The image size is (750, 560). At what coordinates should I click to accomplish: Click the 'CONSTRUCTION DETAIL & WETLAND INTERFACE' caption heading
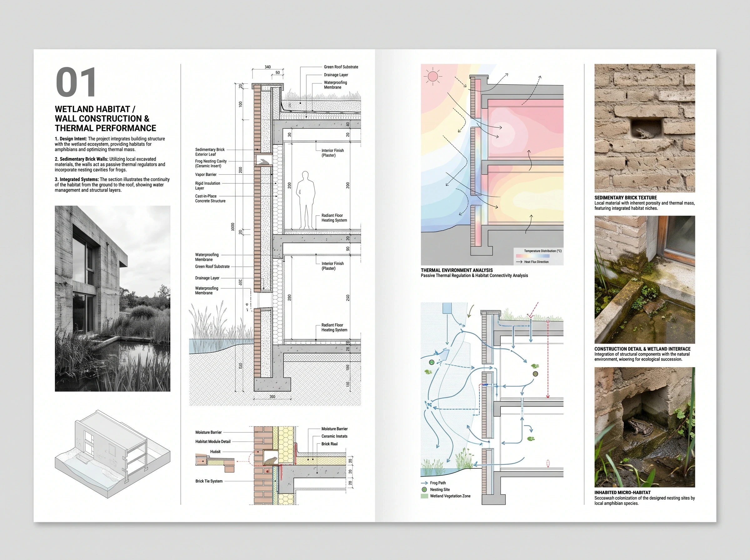[x=642, y=349]
